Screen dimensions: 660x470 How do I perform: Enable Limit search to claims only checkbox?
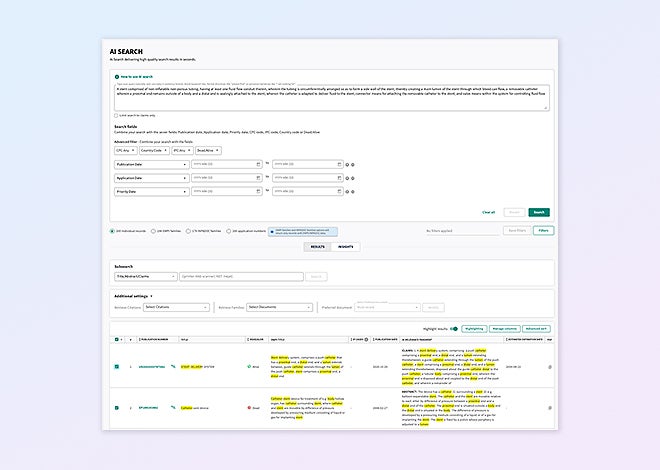pos(116,115)
